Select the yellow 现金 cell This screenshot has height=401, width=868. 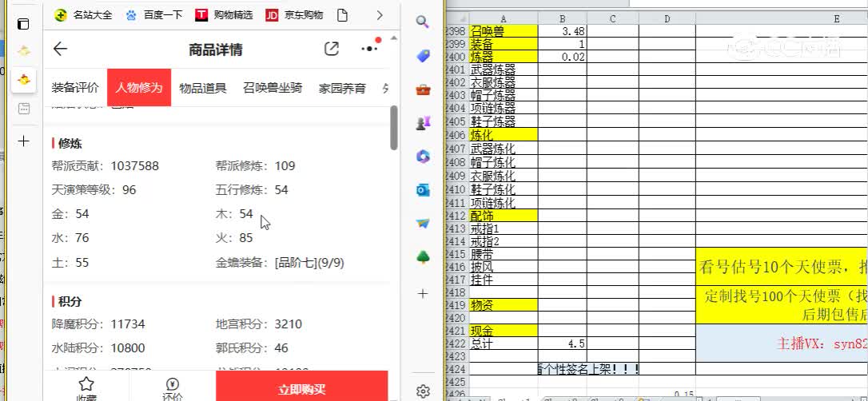[504, 331]
